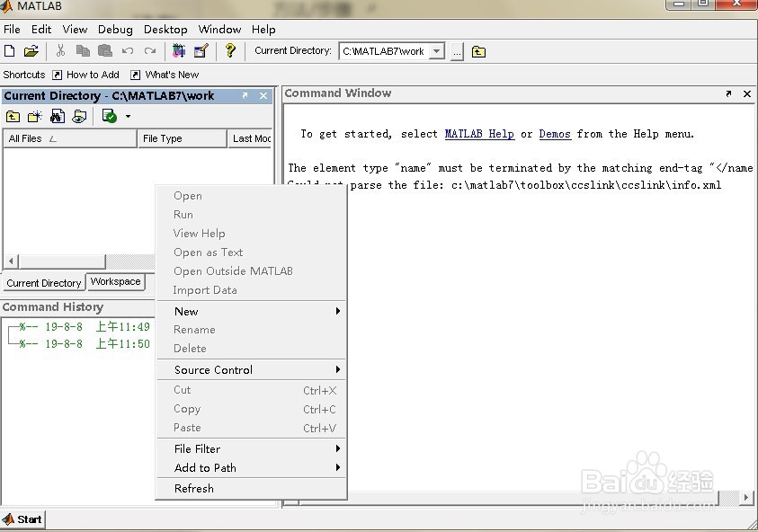Follow the MATLAB Help link
This screenshot has width=758, height=532.
pyautogui.click(x=479, y=134)
